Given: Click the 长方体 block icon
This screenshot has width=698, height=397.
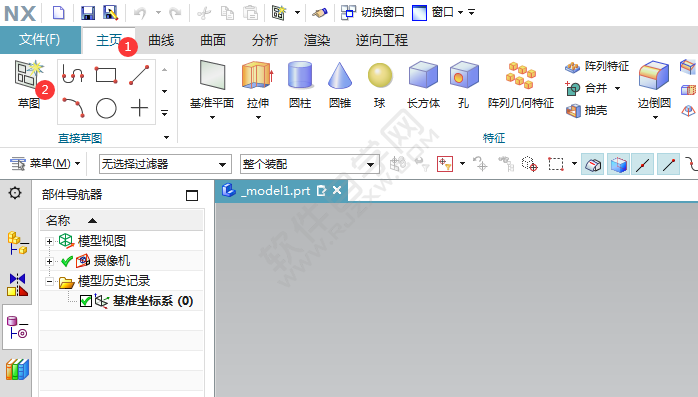Looking at the screenshot, I should (423, 75).
